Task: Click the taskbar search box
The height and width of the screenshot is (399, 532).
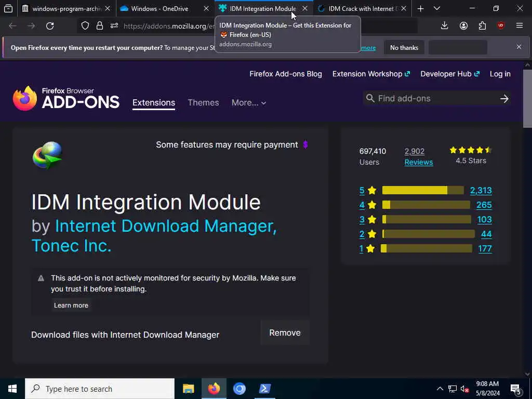Action: pos(100,389)
